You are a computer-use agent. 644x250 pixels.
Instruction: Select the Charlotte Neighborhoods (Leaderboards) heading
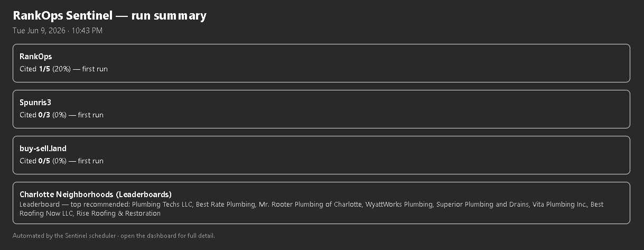pos(96,195)
